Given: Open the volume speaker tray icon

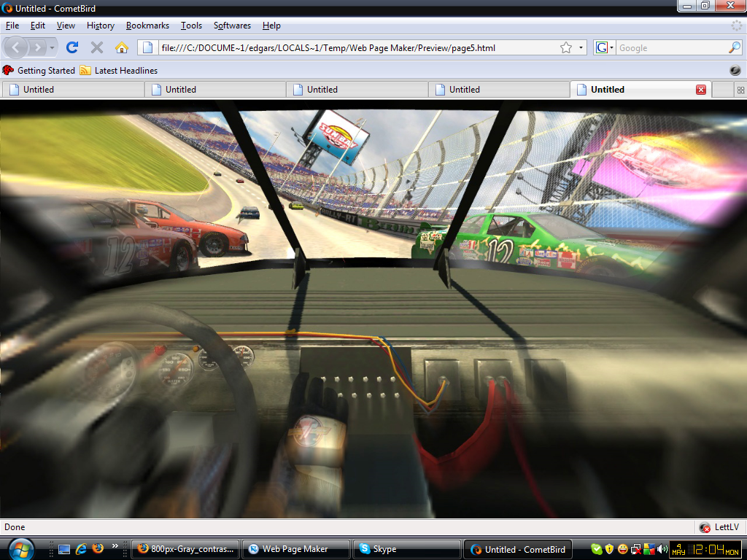Looking at the screenshot, I should (662, 549).
